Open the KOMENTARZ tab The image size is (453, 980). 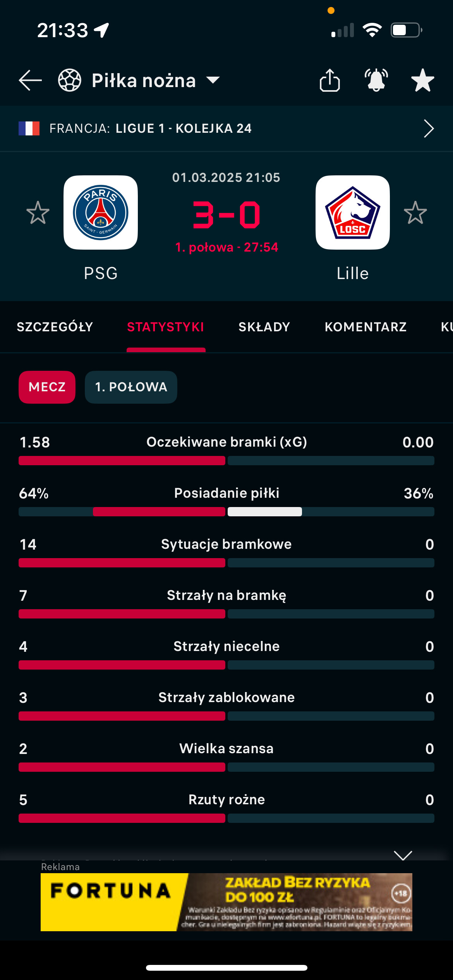pyautogui.click(x=366, y=327)
